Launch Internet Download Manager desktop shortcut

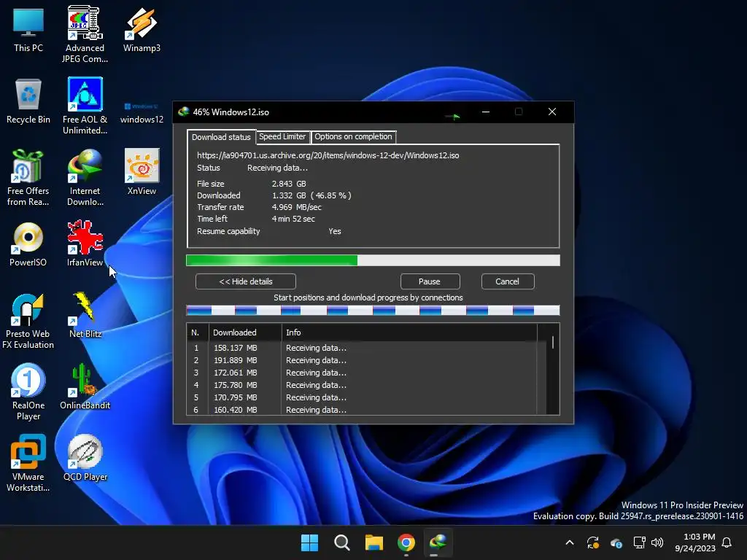pos(85,177)
